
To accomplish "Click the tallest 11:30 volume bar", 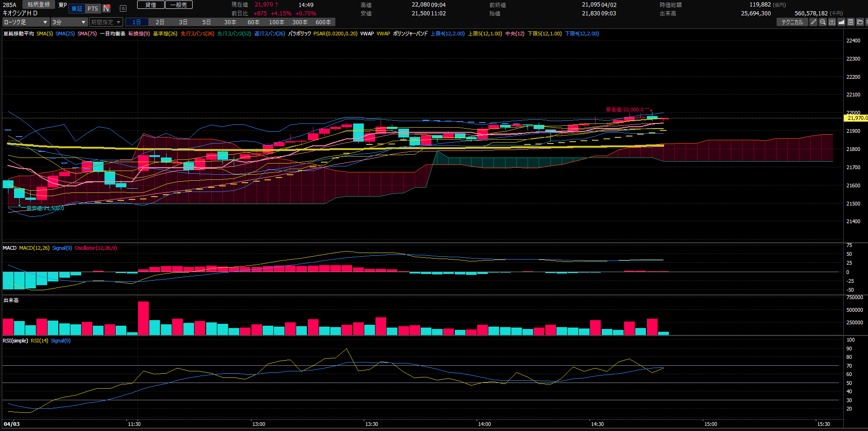I will click(143, 318).
